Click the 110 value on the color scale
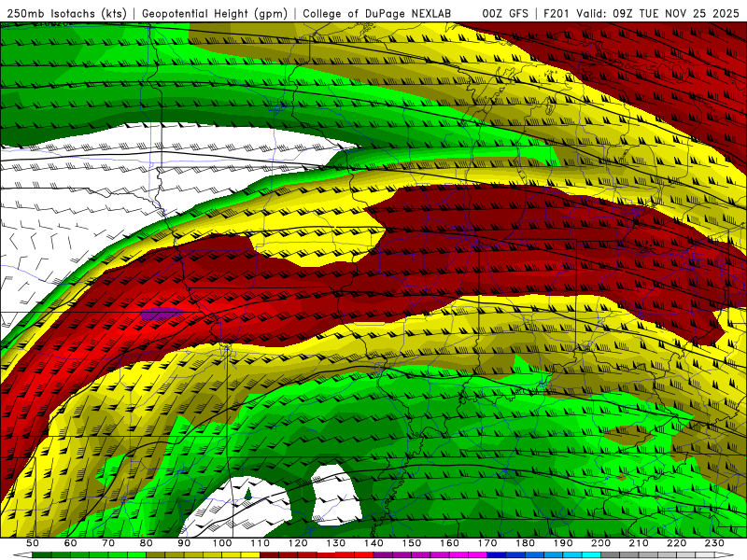 coord(261,543)
